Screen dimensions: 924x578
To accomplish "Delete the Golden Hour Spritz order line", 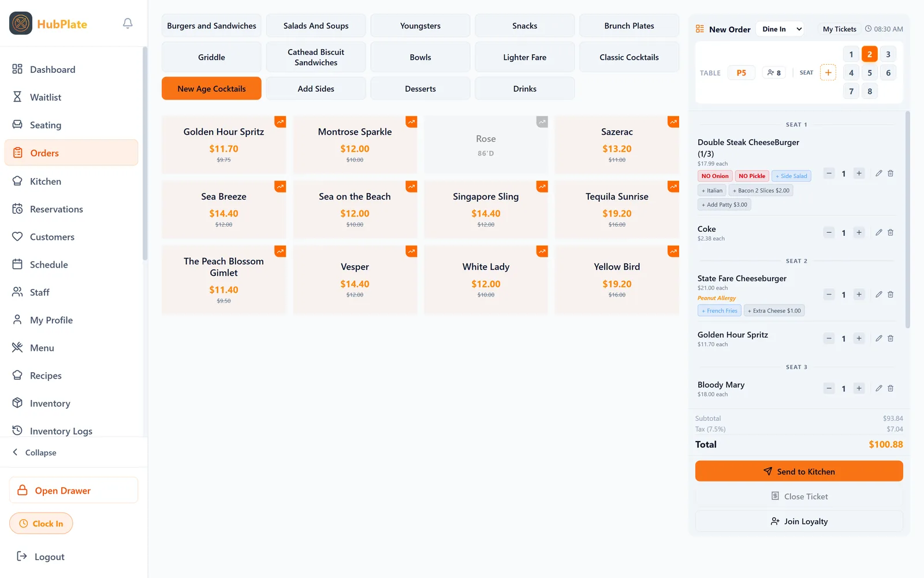I will coord(891,338).
